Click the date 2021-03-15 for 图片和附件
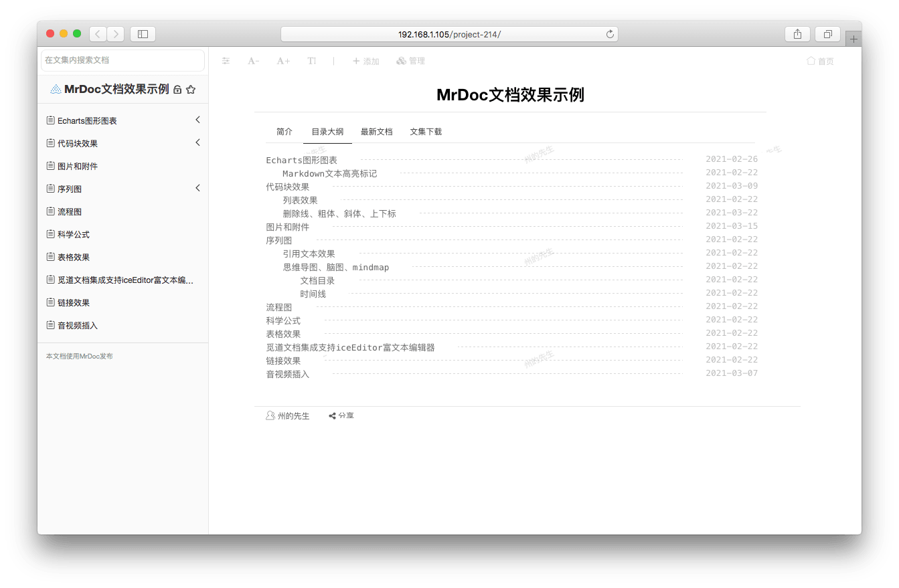The image size is (899, 588). (x=732, y=226)
